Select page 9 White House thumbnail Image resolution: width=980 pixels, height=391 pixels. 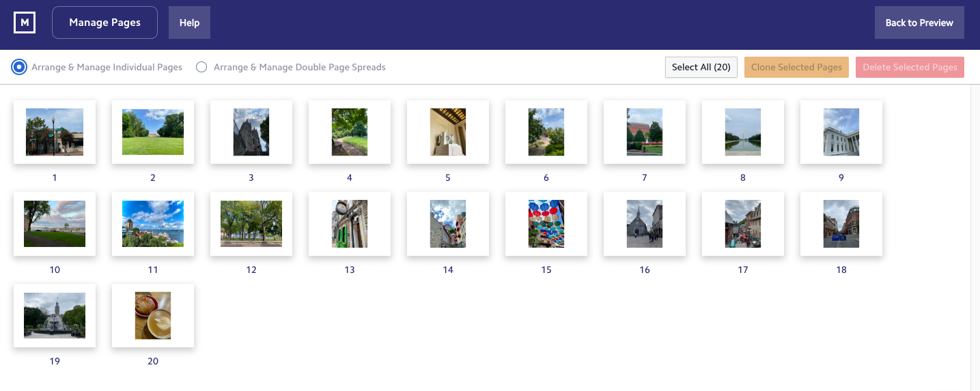841,132
